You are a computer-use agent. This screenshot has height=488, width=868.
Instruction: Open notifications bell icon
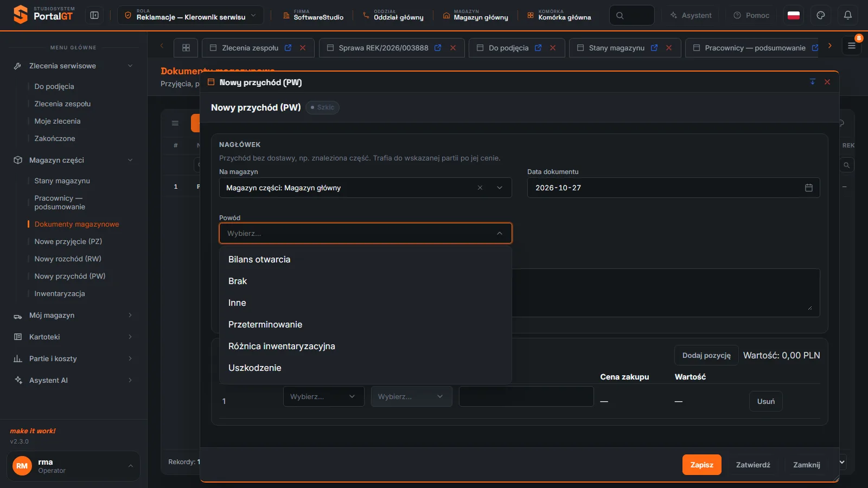tap(848, 15)
